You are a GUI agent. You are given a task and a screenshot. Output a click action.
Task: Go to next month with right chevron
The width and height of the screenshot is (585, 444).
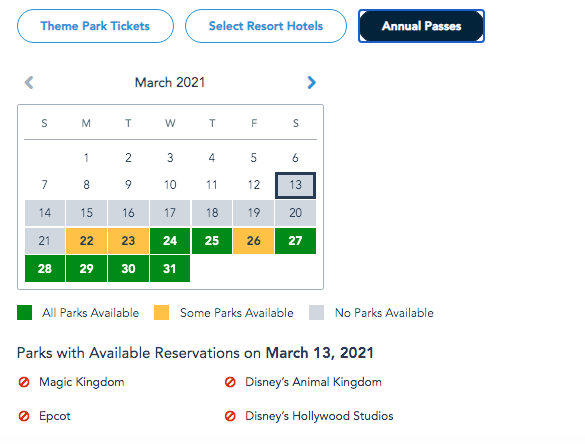(312, 82)
